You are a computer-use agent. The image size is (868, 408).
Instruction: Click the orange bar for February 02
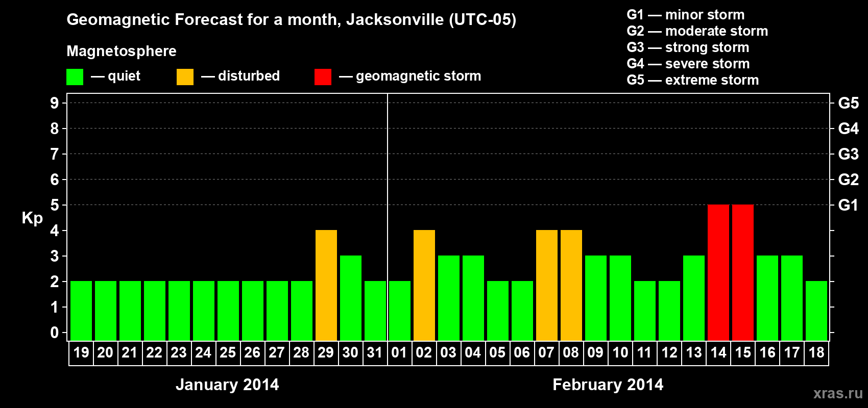[424, 285]
